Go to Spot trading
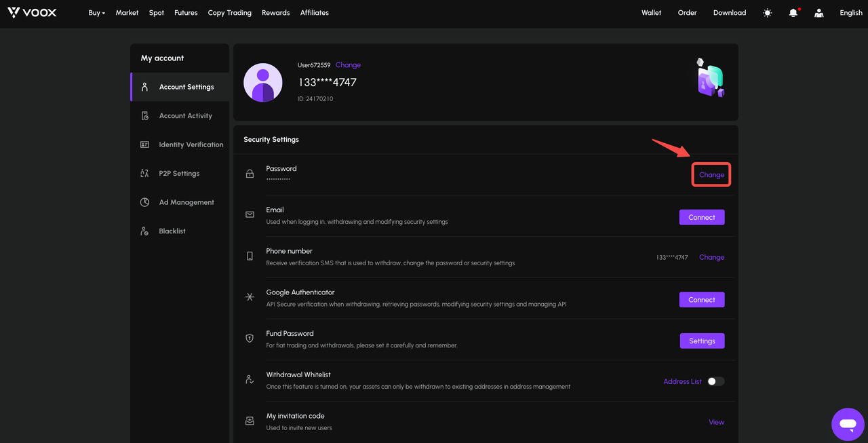 coord(157,13)
